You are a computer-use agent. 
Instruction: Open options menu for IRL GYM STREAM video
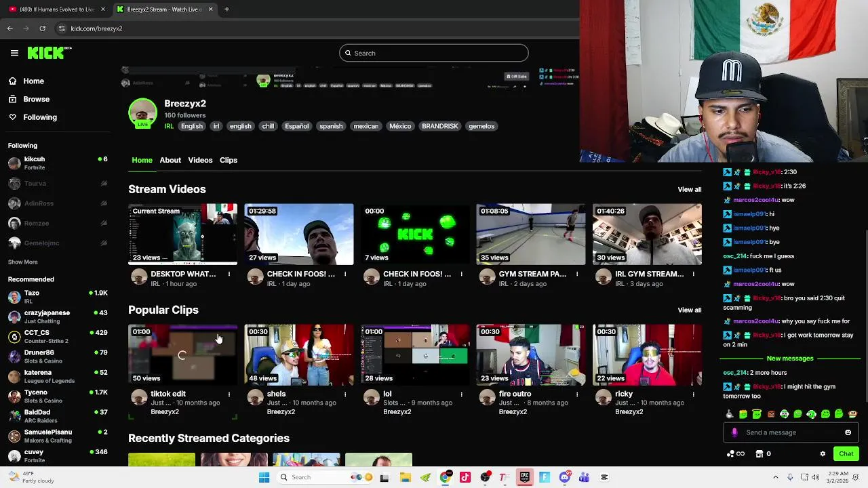coord(693,274)
